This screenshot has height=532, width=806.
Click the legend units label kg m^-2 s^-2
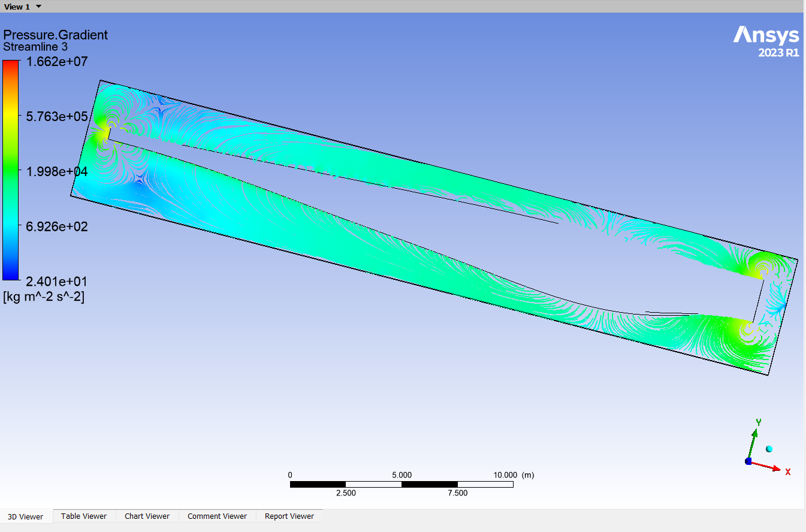tap(44, 296)
